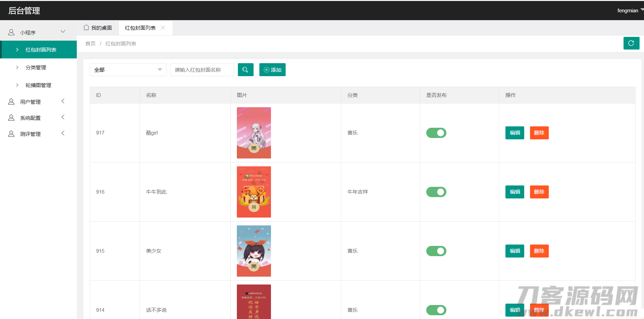
Task: Focus the 请输入红包封面名称 search field
Action: tap(202, 70)
